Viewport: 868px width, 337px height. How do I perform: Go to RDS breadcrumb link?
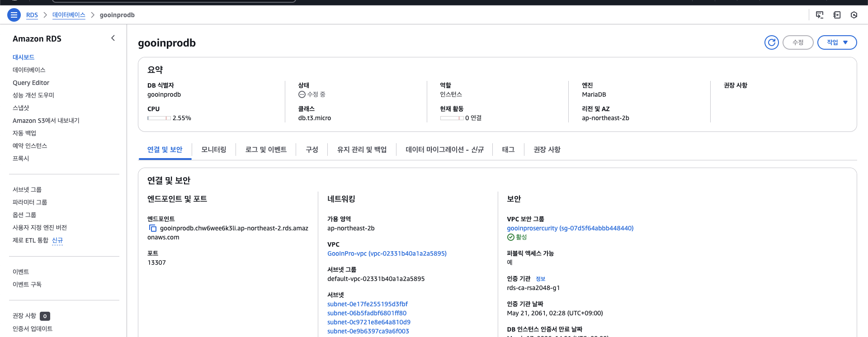pos(32,15)
